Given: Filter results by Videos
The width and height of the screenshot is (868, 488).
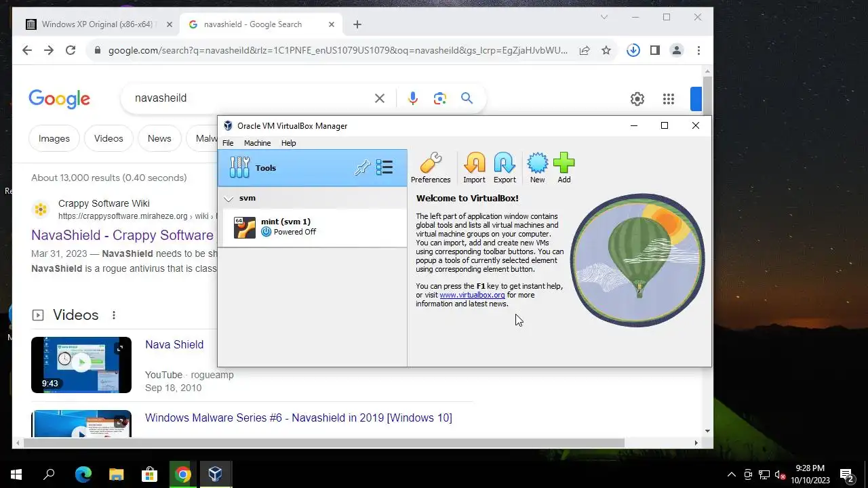Looking at the screenshot, I should tap(108, 138).
